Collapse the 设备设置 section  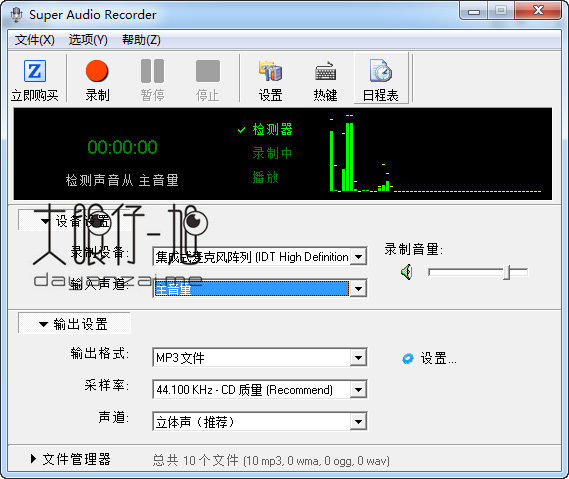pos(74,221)
